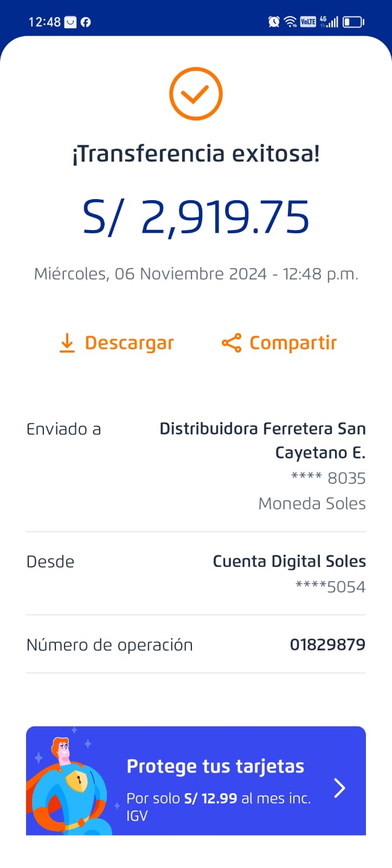Viewport: 392px width, 868px height.
Task: Tap the alarm clock status icon
Action: pos(274,22)
